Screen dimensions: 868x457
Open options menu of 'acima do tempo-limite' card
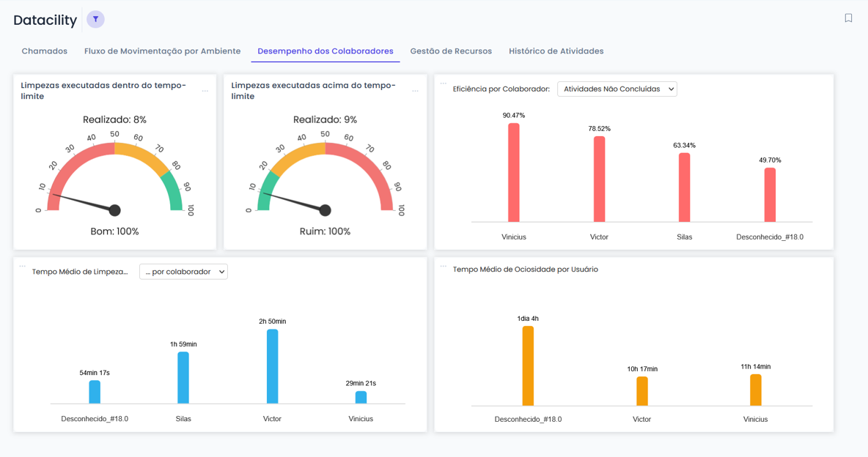click(416, 91)
